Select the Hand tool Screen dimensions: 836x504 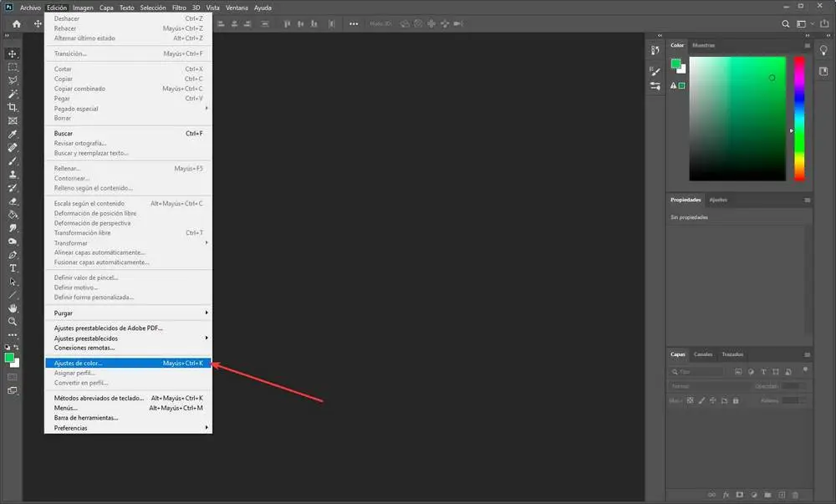point(13,308)
